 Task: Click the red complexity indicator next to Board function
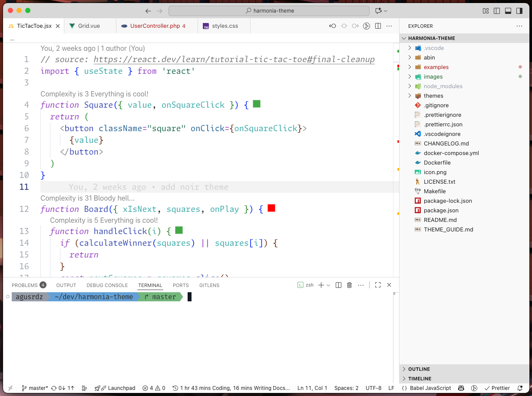coord(271,208)
